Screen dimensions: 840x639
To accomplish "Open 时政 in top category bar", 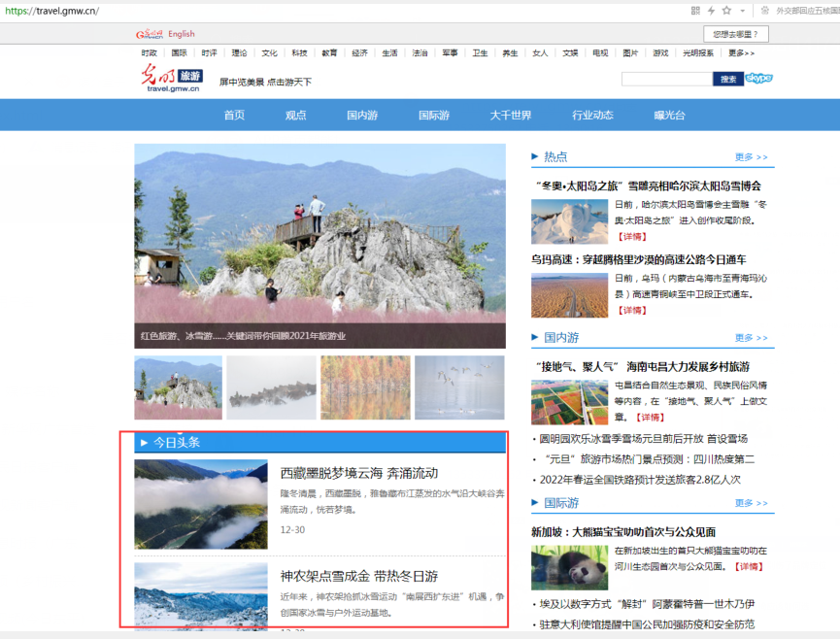I will [149, 53].
